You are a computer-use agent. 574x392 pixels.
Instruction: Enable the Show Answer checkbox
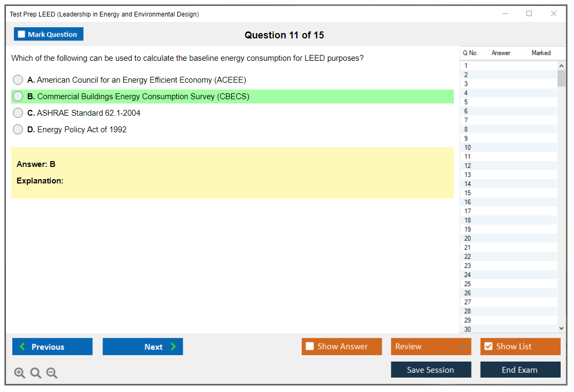pos(310,347)
